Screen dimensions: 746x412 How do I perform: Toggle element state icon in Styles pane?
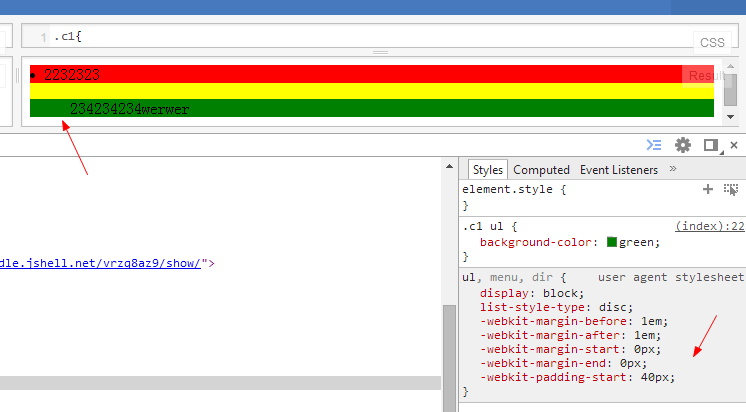click(x=731, y=188)
